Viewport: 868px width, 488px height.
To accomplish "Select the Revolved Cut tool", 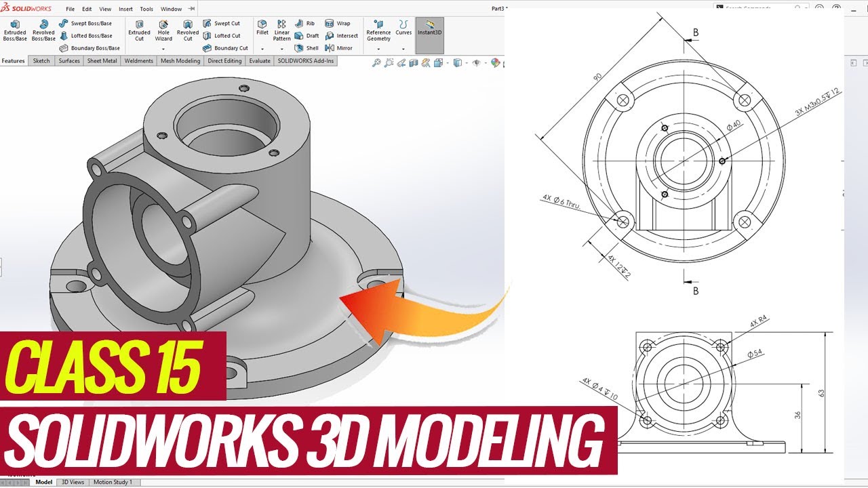I will tap(188, 30).
